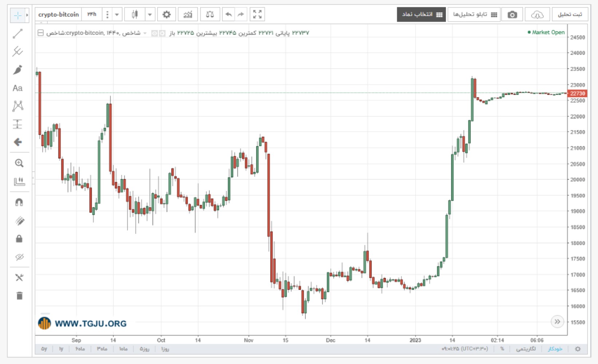Image resolution: width=598 pixels, height=364 pixels.
Task: Enter fullscreen chart mode
Action: [257, 15]
